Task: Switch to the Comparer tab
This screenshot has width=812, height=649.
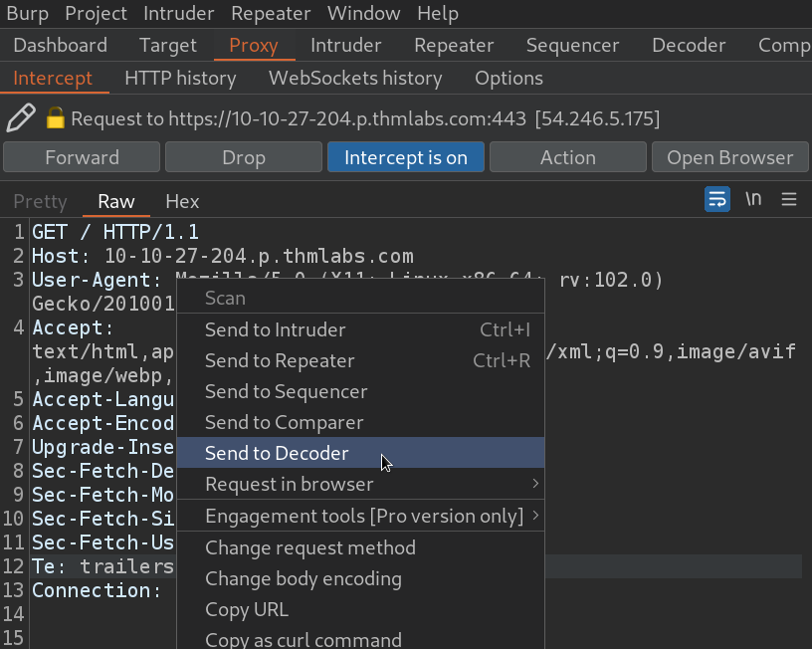Action: coord(784,46)
